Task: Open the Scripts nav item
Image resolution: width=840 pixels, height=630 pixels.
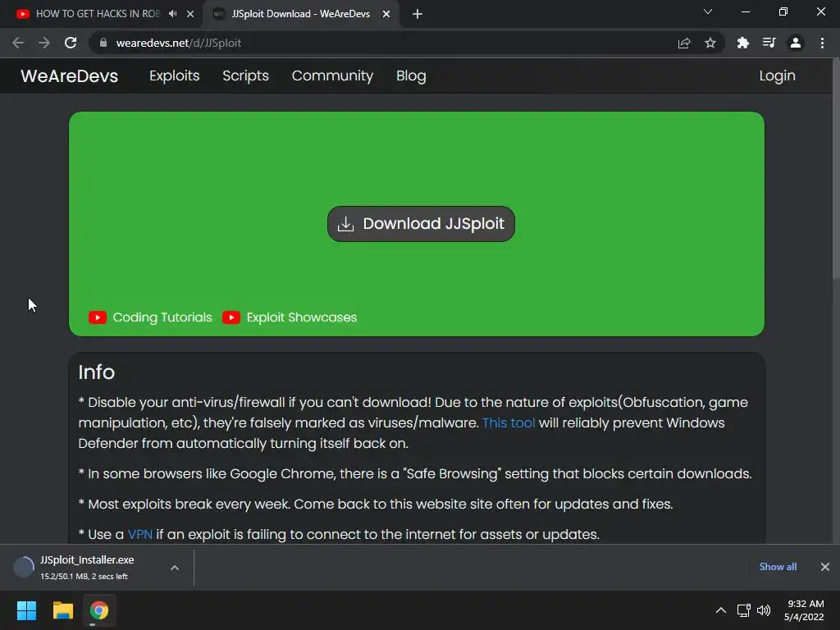Action: (x=245, y=76)
